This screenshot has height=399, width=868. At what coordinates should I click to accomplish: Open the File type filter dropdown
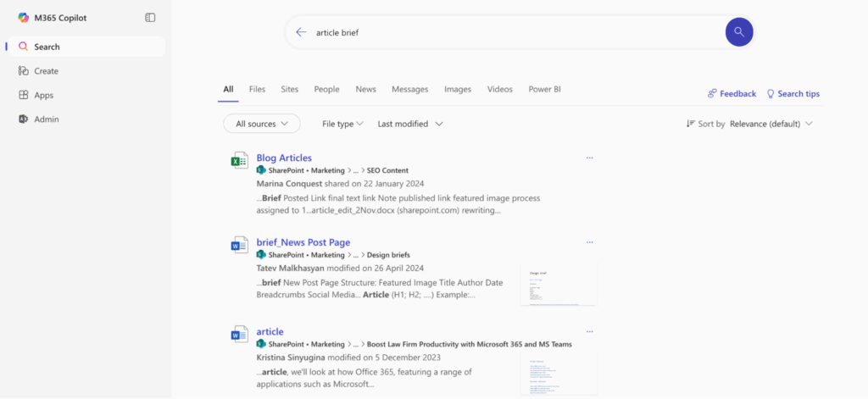pos(342,124)
